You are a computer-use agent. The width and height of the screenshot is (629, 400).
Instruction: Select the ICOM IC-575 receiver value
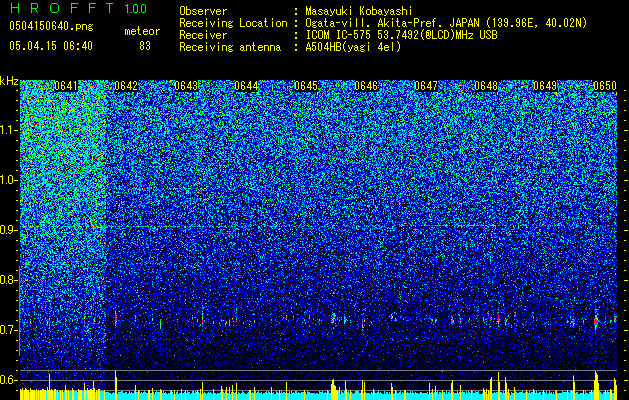point(402,35)
